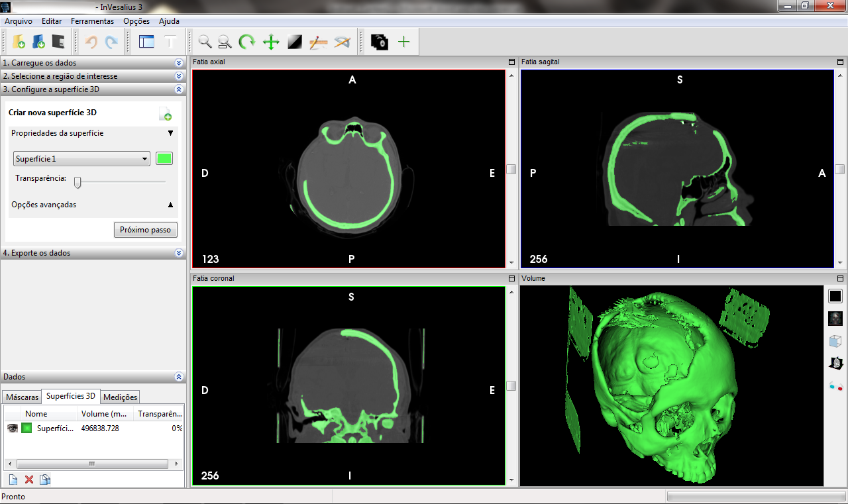The height and width of the screenshot is (504, 848).
Task: Click the save project disk icon
Action: click(x=58, y=42)
